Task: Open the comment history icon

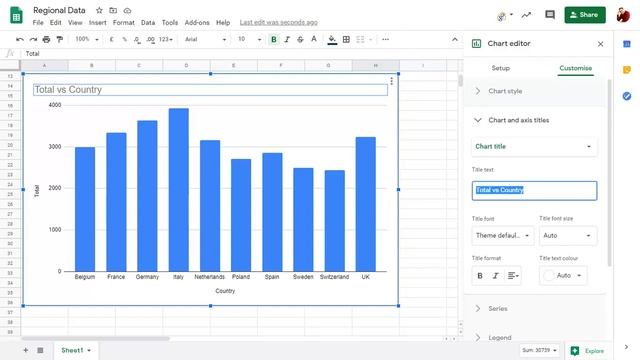Action: [550, 15]
